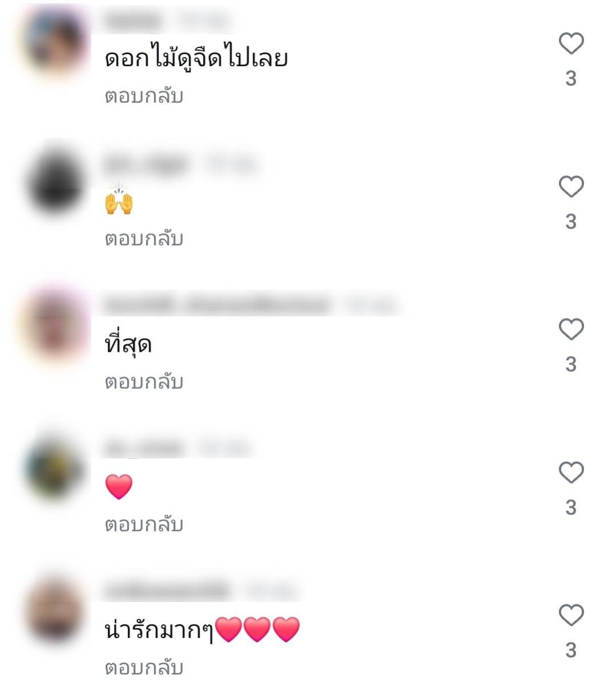
Task: Select the raised hands emoji comment
Action: click(x=119, y=201)
